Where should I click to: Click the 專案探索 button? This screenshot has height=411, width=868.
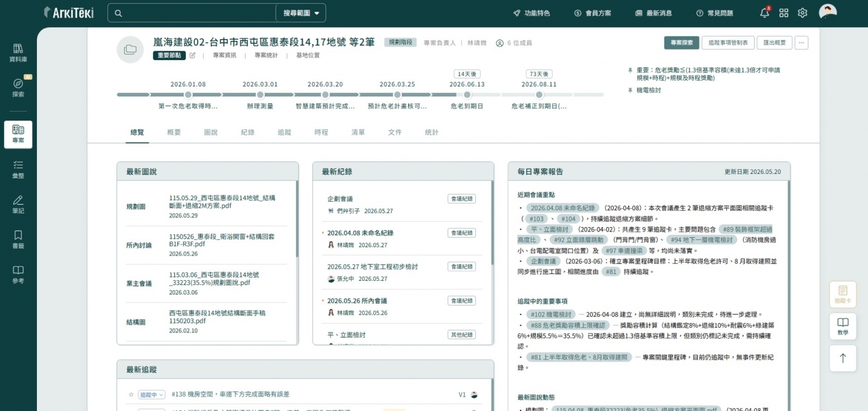click(681, 43)
